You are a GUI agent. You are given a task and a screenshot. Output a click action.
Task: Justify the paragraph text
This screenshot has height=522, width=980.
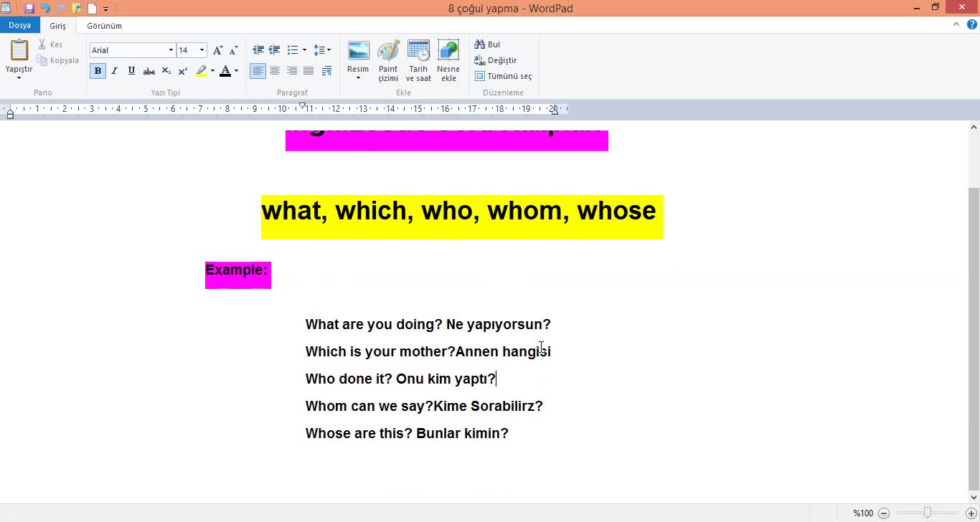coord(308,71)
